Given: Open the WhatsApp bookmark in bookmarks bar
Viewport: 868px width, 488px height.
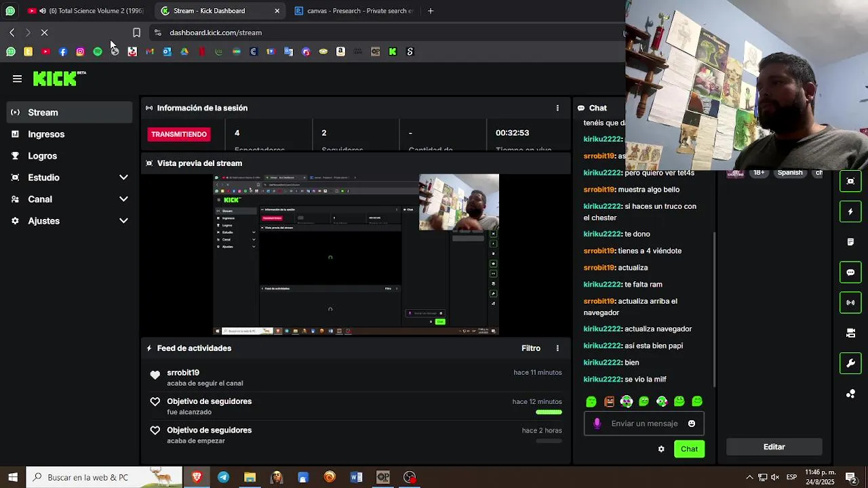Looking at the screenshot, I should click(11, 52).
